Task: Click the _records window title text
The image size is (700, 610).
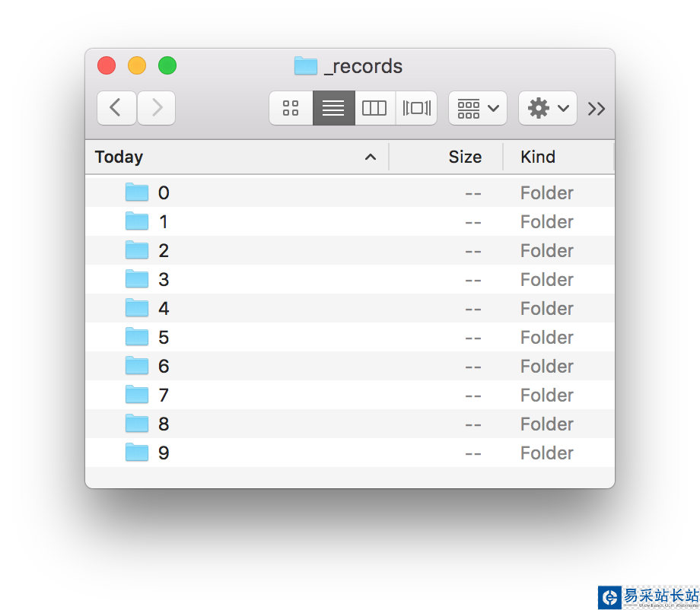Action: click(364, 66)
